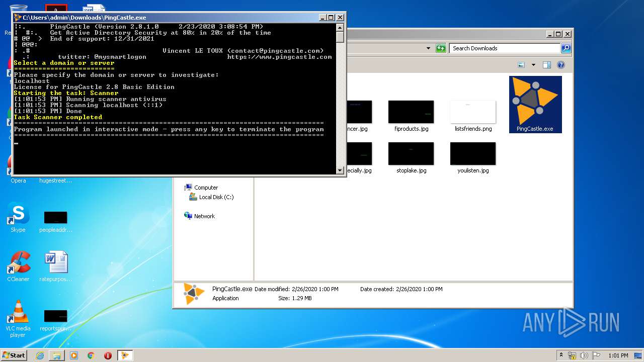The height and width of the screenshot is (362, 644).
Task: Maximize the Downloads Explorer window
Action: 558,34
